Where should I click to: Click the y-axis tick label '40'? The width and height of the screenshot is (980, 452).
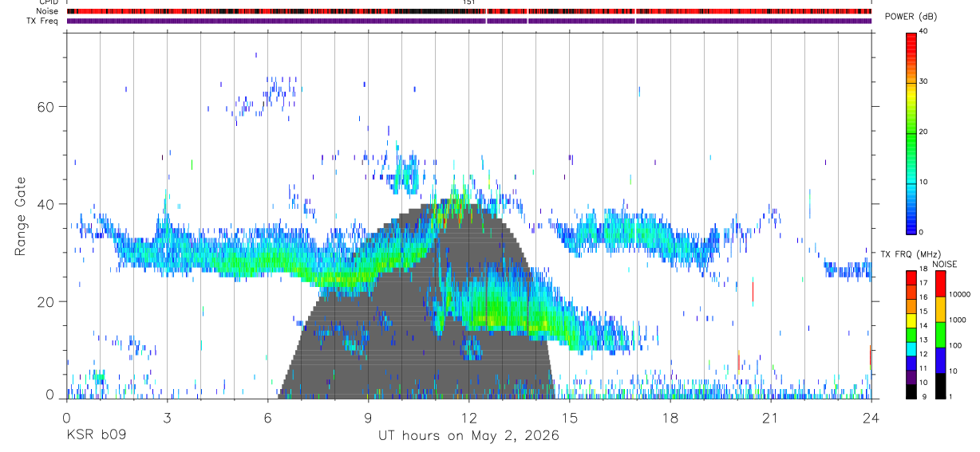pos(46,204)
